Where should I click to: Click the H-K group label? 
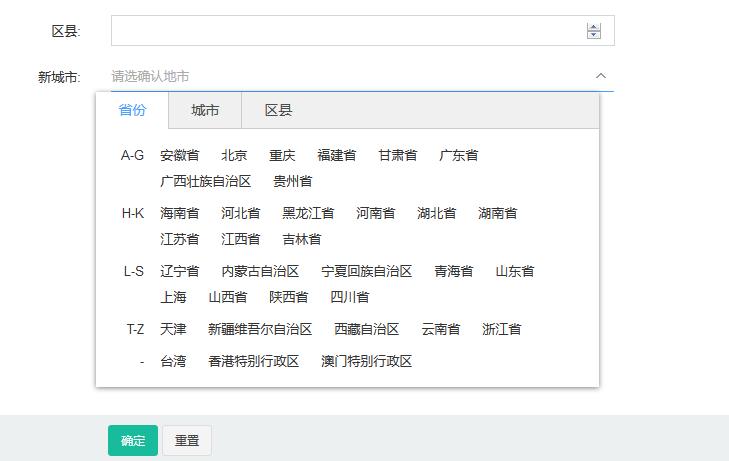click(133, 213)
